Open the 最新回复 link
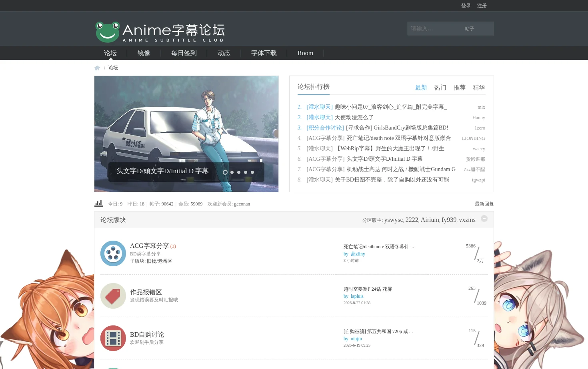 tap(484, 204)
